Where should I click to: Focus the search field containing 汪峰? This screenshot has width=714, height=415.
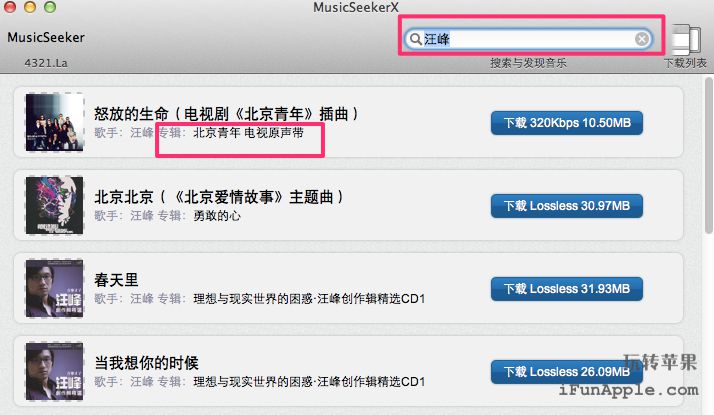point(528,39)
